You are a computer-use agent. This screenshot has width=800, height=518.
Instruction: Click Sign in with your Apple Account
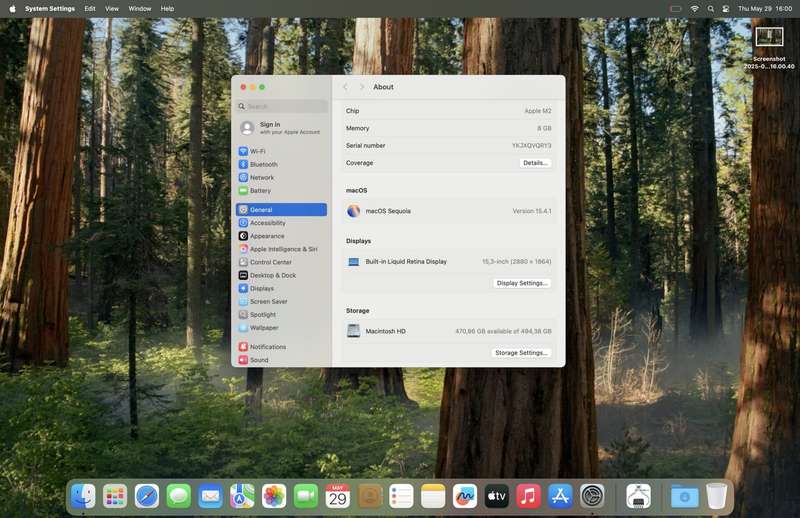282,128
